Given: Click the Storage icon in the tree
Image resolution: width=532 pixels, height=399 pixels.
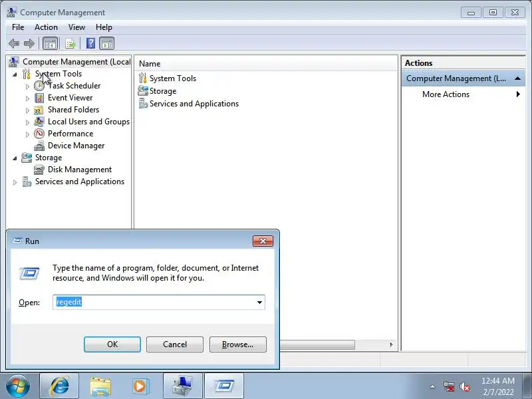Looking at the screenshot, I should (x=27, y=158).
